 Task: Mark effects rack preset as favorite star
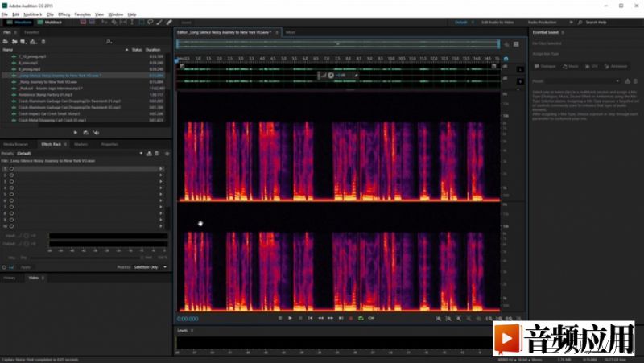coord(167,153)
